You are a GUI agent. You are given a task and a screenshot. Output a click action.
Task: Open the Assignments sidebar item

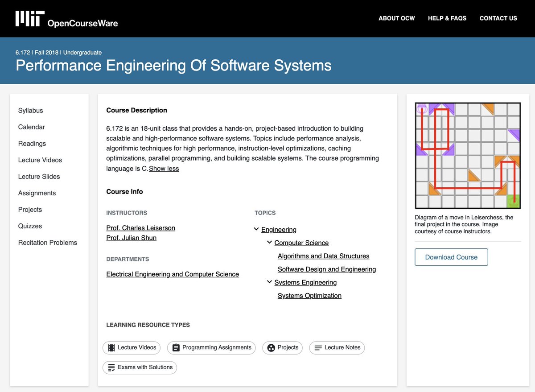(37, 193)
